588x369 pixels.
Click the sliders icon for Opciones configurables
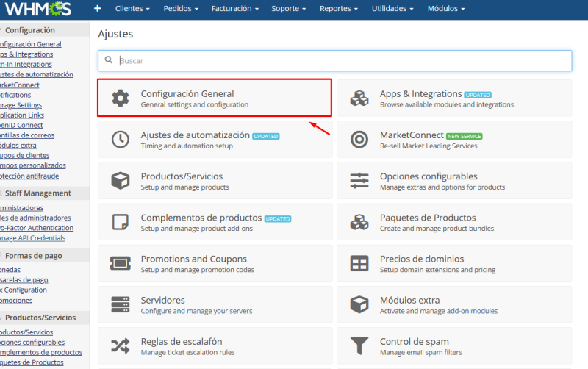pos(359,180)
